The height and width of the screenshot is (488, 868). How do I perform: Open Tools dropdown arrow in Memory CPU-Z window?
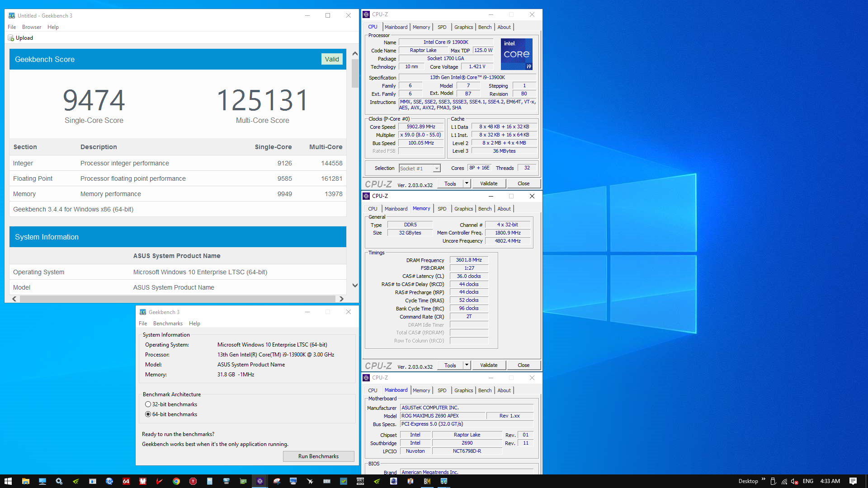point(467,365)
